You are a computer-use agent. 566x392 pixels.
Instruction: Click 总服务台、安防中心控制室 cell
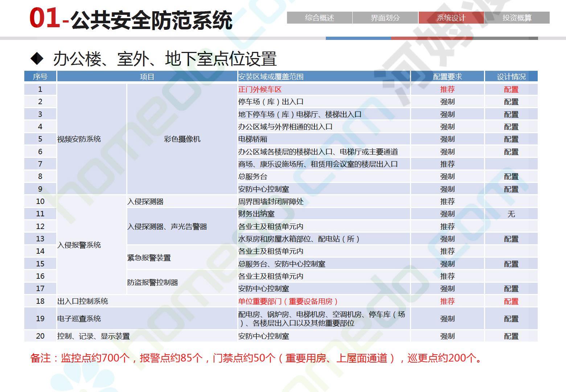(324, 264)
